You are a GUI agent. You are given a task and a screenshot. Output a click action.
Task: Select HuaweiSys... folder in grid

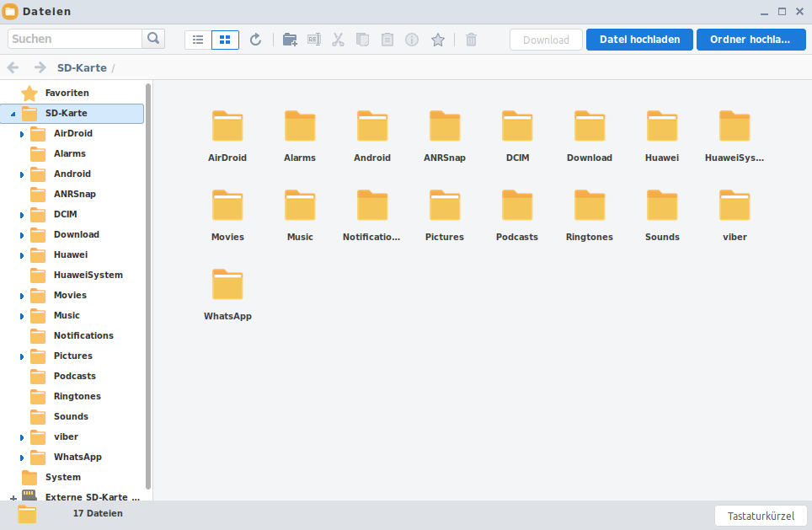[735, 136]
